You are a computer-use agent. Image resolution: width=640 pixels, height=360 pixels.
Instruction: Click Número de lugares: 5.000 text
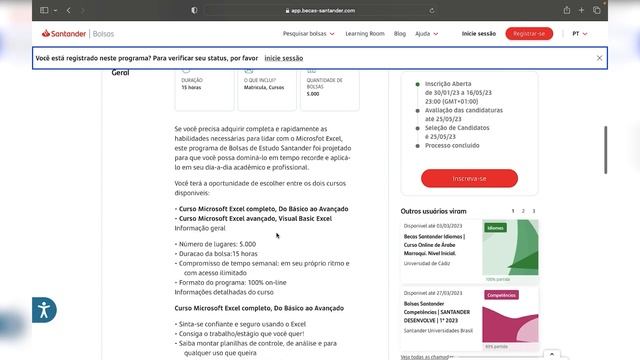[x=217, y=244]
